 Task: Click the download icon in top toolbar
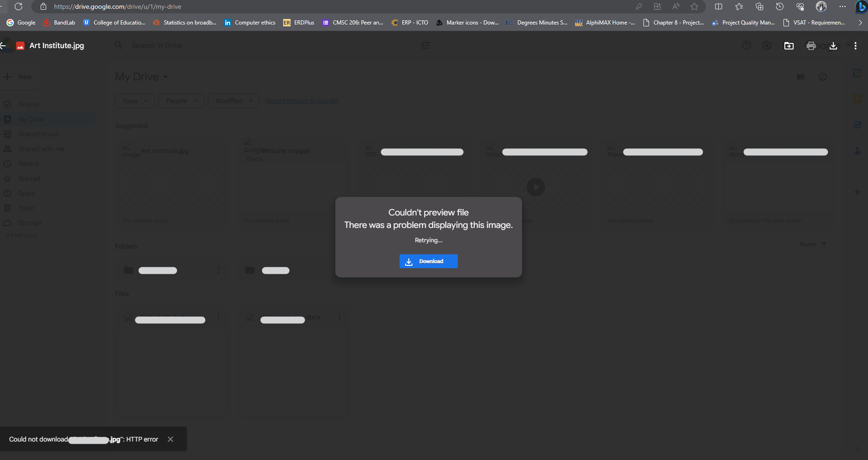[x=833, y=45]
